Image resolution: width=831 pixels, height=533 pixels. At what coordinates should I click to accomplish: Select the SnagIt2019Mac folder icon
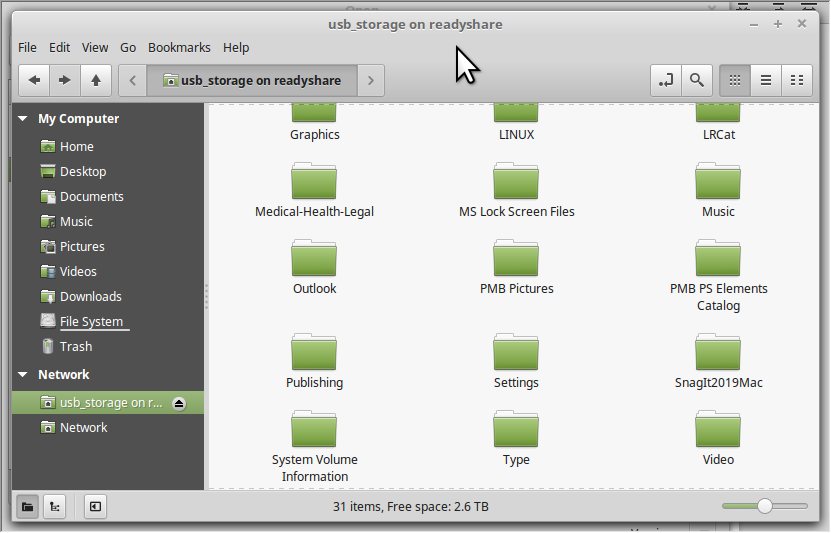pyautogui.click(x=718, y=352)
